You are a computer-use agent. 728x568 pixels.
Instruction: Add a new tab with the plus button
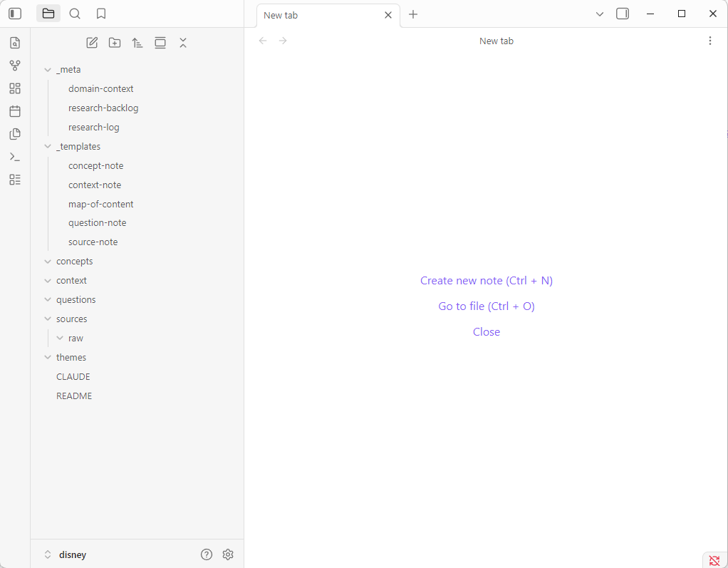point(413,14)
